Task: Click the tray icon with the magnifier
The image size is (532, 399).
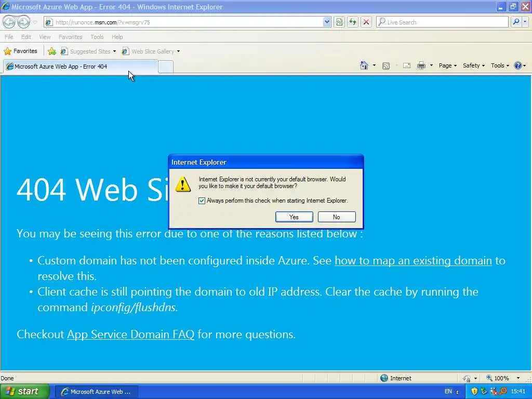Action: coord(503,392)
